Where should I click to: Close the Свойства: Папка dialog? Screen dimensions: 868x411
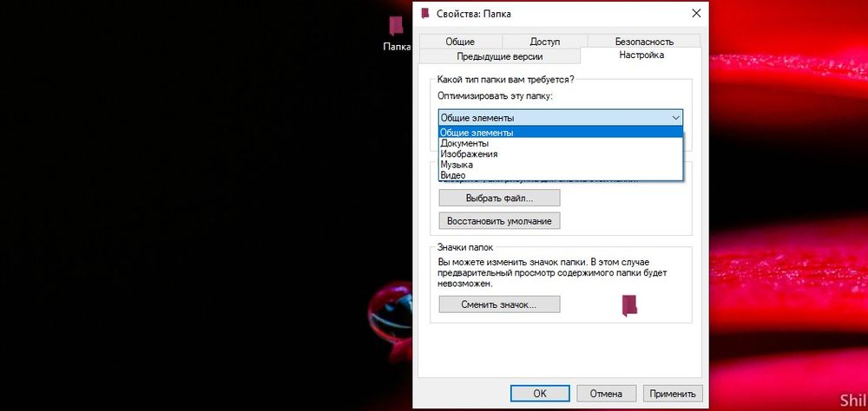(x=696, y=13)
